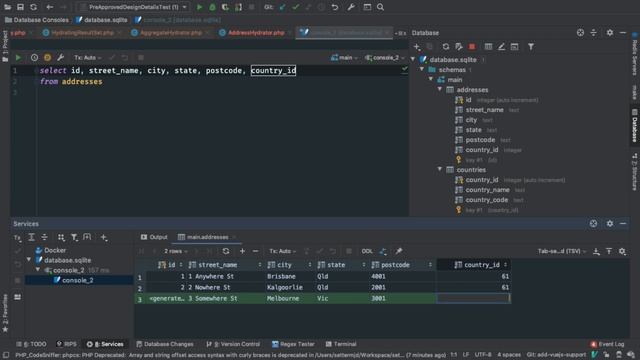Open Search Everywhere magnifier icon
Image resolution: width=640 pixels, height=360 pixels.
click(x=380, y=7)
